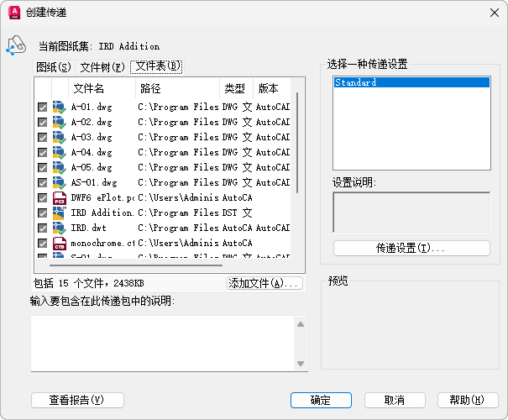This screenshot has height=420, width=508.
Task: Uncheck the DWF6 ePlot file checkbox
Action: pyautogui.click(x=43, y=198)
